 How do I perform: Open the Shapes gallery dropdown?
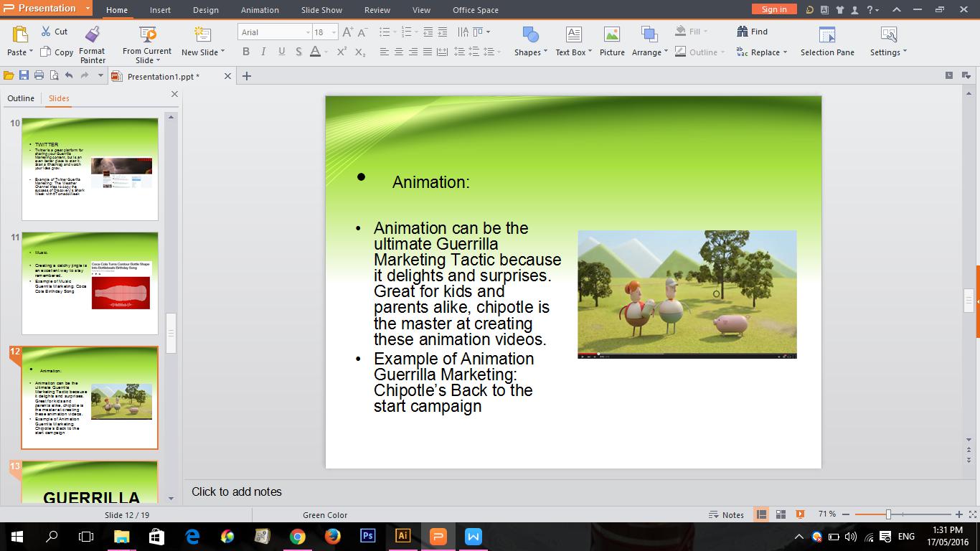click(x=545, y=52)
